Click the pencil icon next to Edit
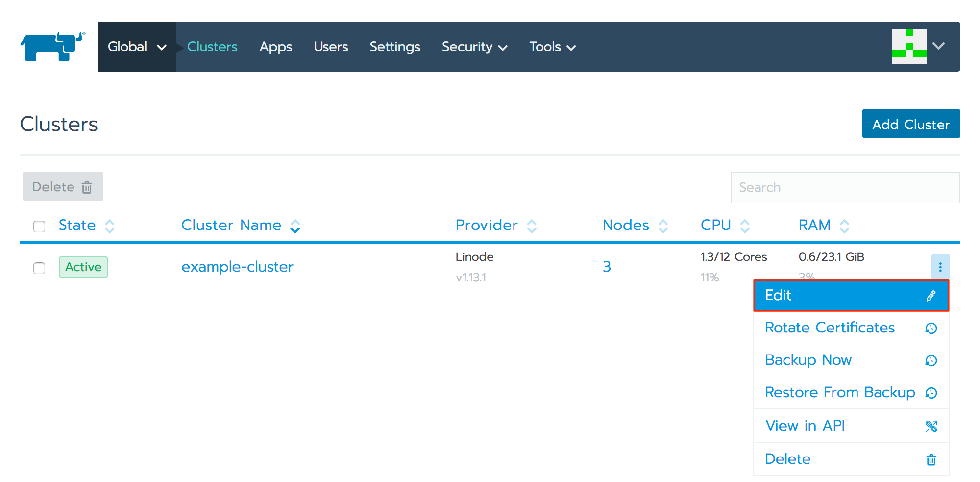Image resolution: width=980 pixels, height=482 pixels. [x=931, y=295]
